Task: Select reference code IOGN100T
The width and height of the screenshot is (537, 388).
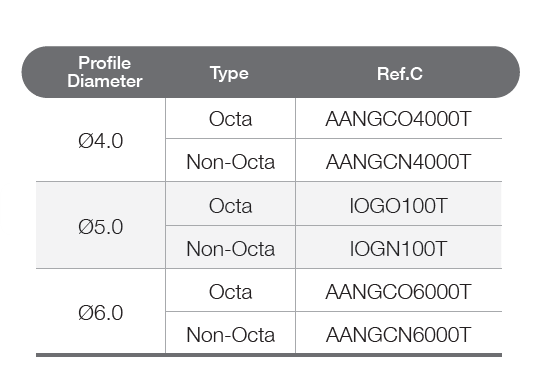Action: 398,249
